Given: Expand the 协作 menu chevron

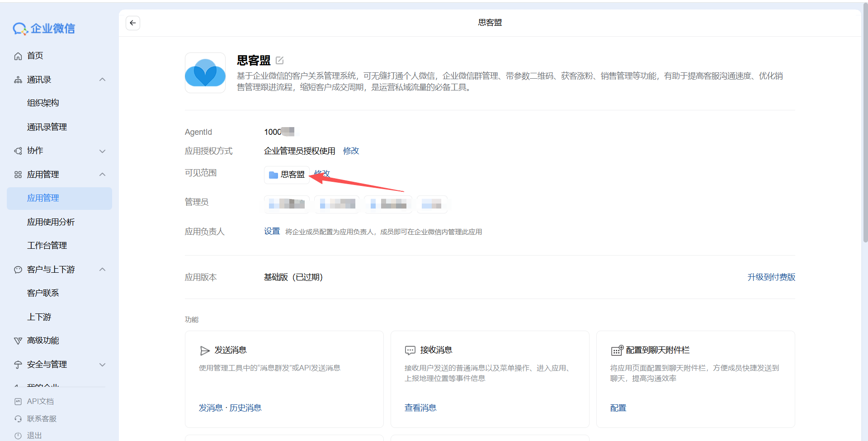Looking at the screenshot, I should pos(103,151).
